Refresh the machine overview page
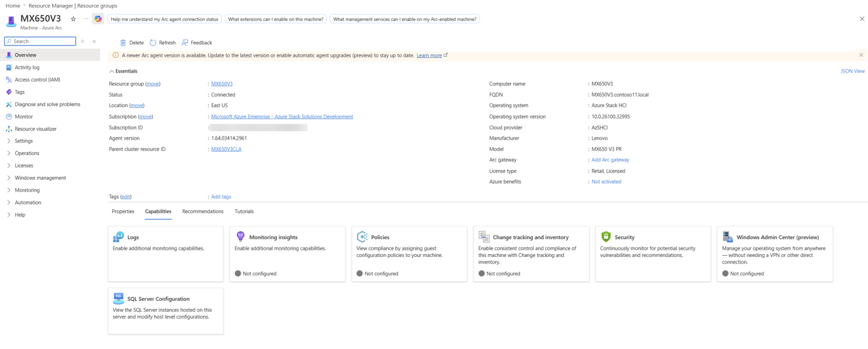The width and height of the screenshot is (868, 349). tap(163, 43)
